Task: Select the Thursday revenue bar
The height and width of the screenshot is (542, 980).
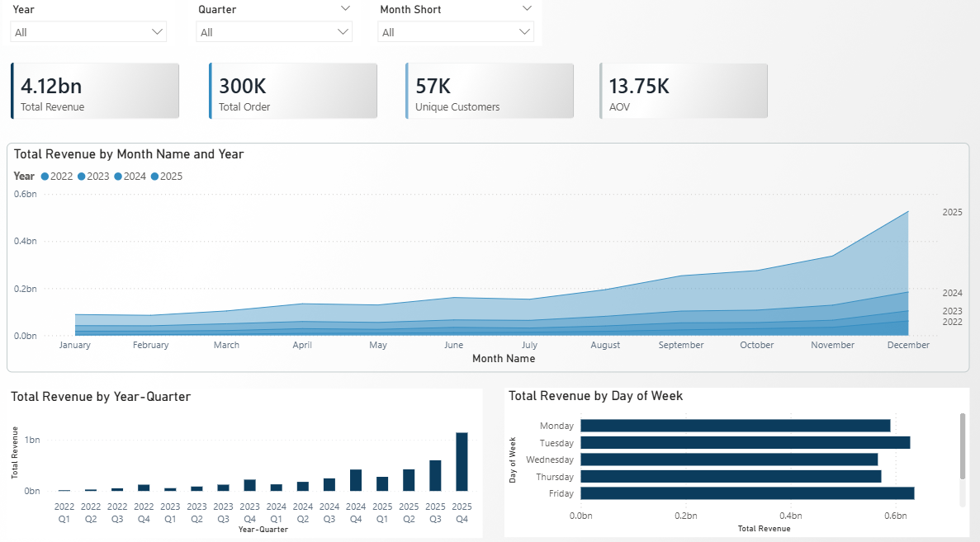Action: click(731, 477)
